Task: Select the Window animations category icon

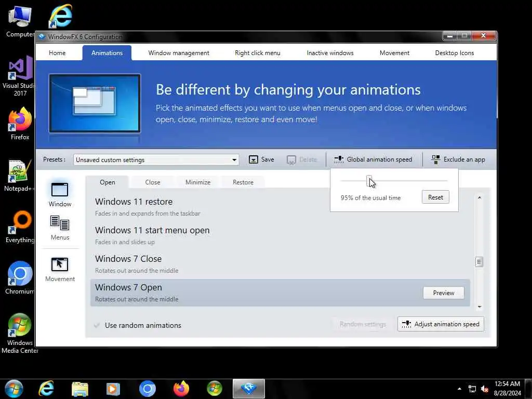Action: point(60,189)
